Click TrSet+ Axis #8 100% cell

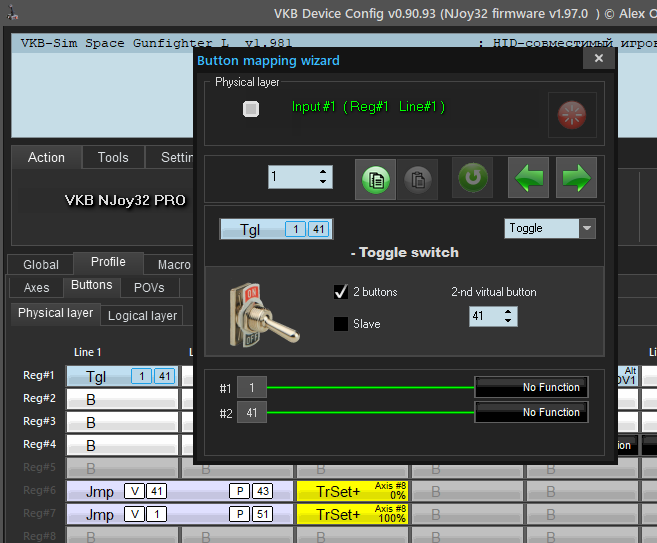tap(352, 514)
